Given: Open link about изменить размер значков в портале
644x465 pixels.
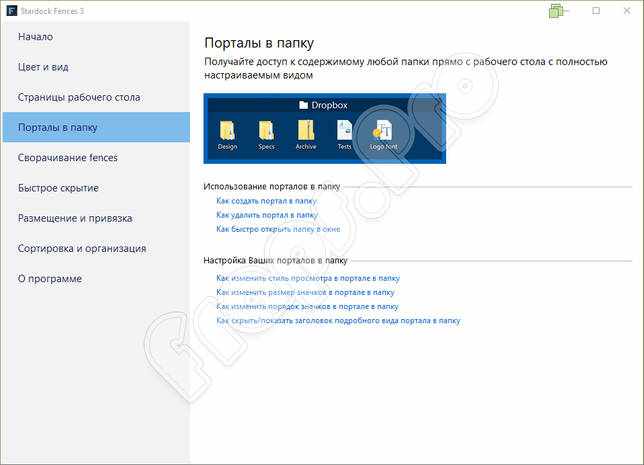Looking at the screenshot, I should click(305, 292).
